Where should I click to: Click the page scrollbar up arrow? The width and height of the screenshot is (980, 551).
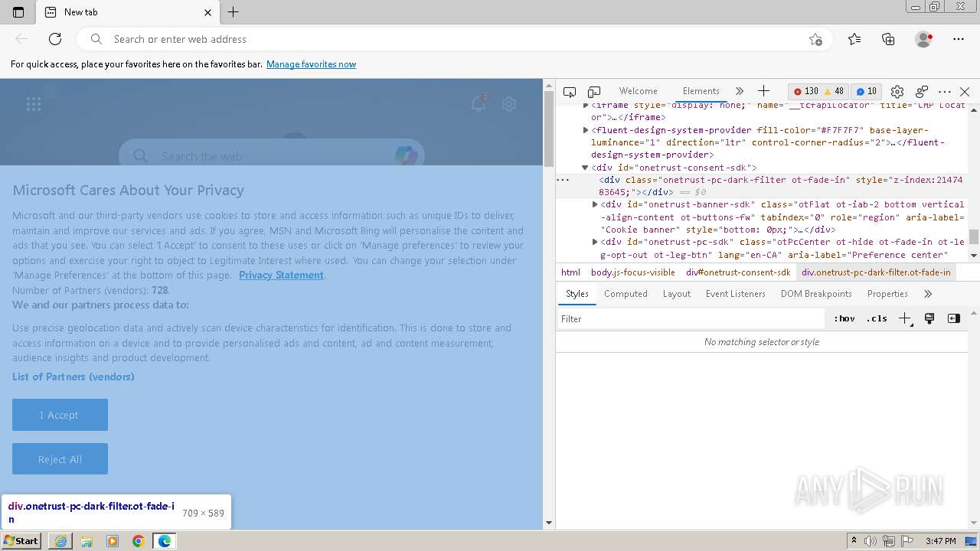point(548,84)
